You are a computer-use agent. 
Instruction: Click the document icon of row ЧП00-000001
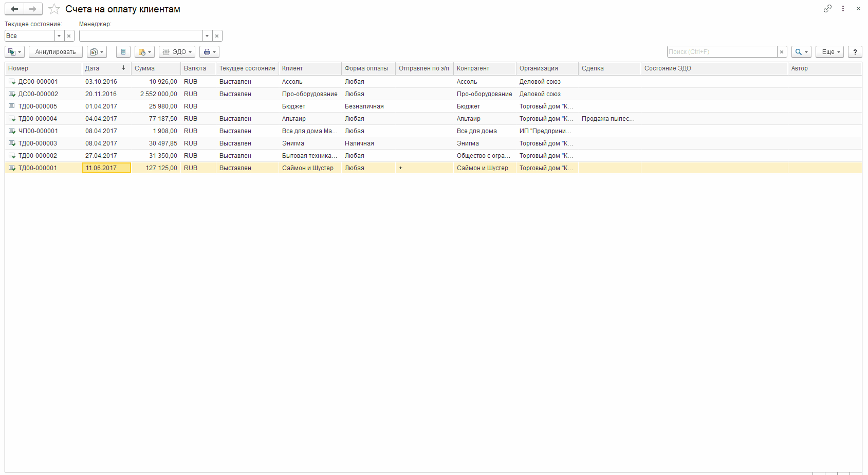point(12,131)
